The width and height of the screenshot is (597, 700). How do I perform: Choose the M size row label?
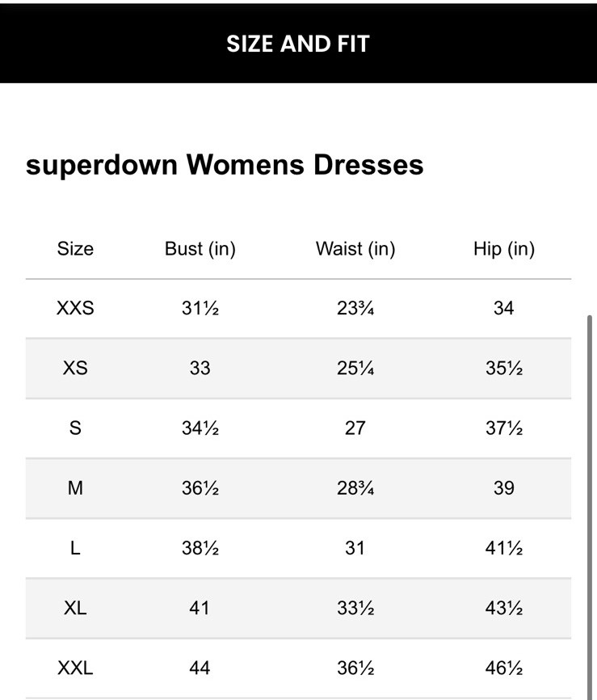pyautogui.click(x=75, y=488)
